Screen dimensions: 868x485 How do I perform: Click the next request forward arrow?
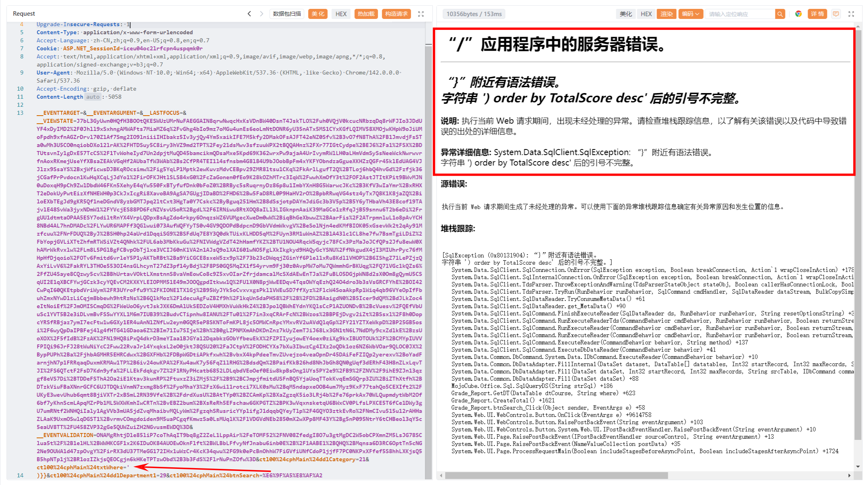point(261,14)
